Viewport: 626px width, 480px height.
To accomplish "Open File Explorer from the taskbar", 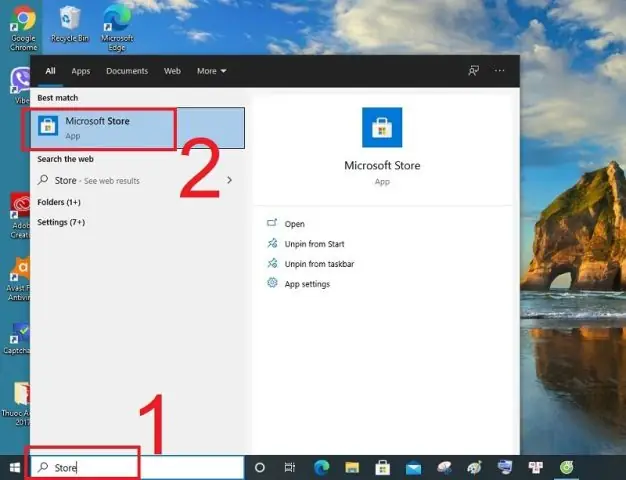I will click(x=352, y=467).
